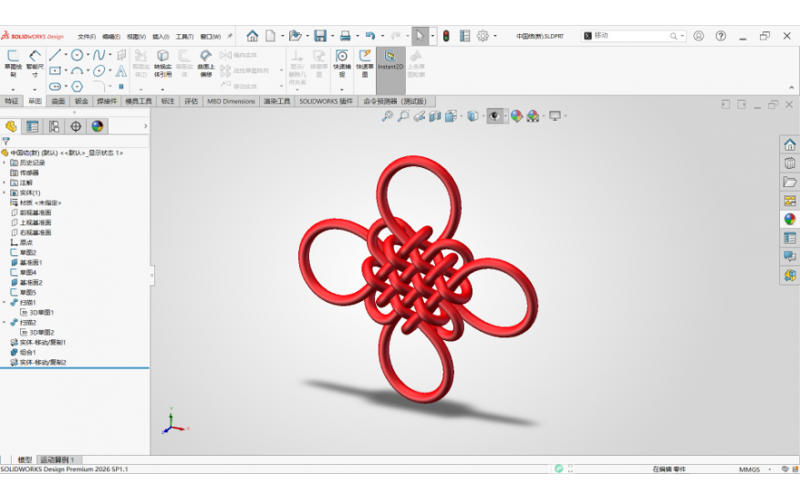Viewport: 800px width, 500px height.
Task: Open the Line tool dropdown arrow
Action: pos(66,55)
